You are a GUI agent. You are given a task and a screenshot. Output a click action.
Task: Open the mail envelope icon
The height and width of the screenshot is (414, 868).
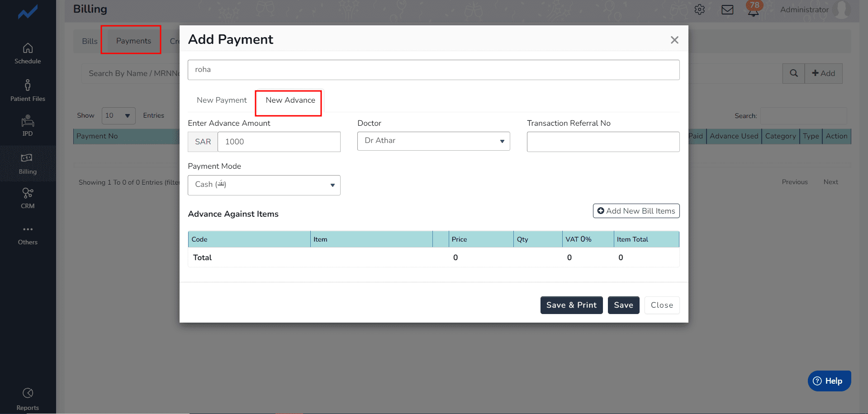(x=727, y=10)
